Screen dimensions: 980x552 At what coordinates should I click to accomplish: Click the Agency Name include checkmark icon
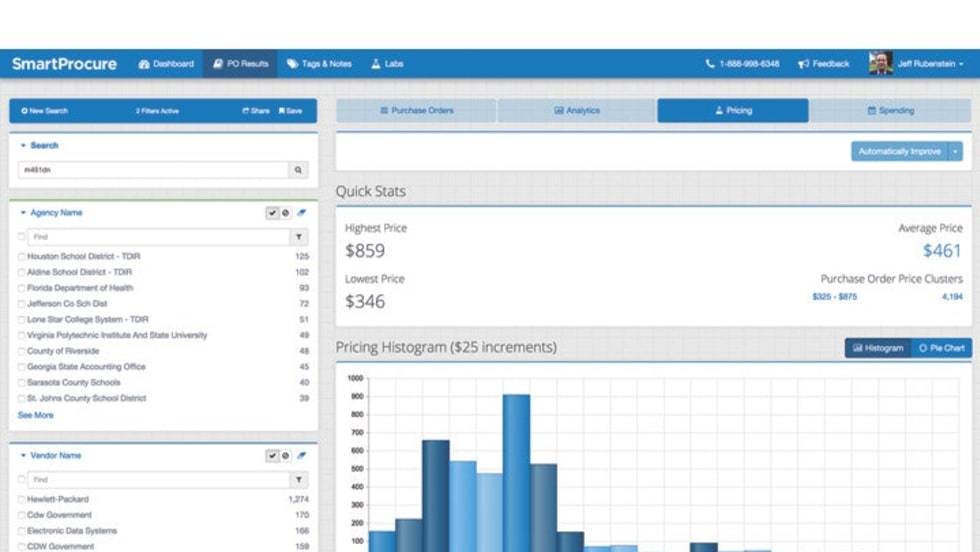272,213
